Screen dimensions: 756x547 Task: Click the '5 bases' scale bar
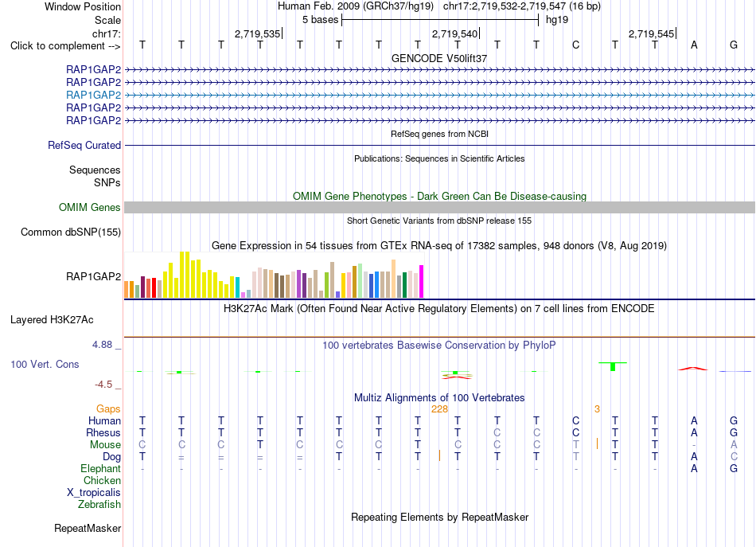coord(440,20)
